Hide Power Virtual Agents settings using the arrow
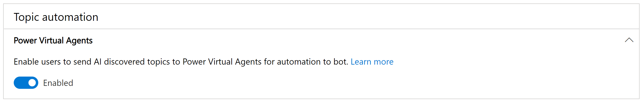Viewport: 644px width, 103px height. click(629, 40)
